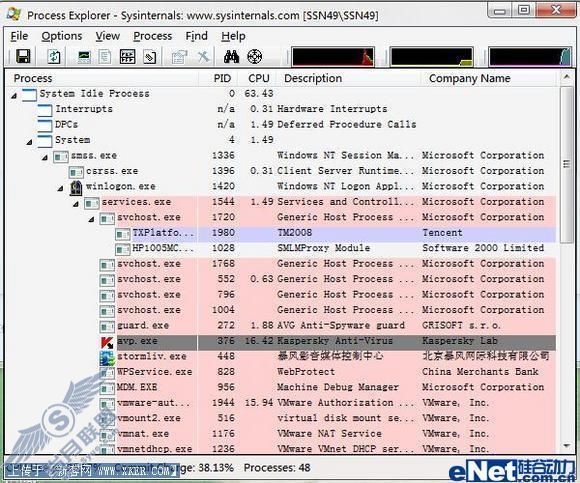Select the DPCs row
580x483 pixels.
281,125
